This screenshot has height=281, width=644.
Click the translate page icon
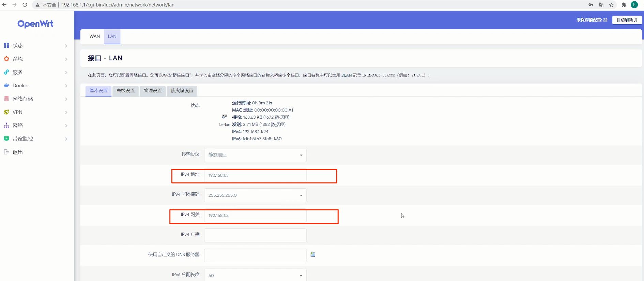click(601, 5)
